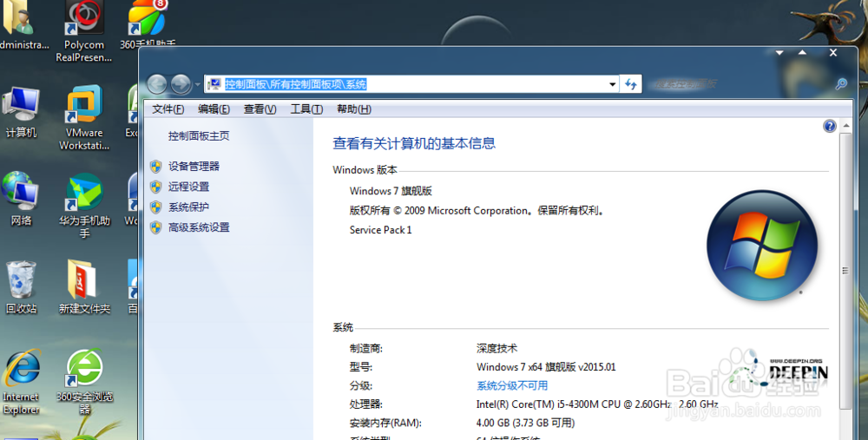Click the 系统分级不可用 link
This screenshot has width=868, height=440.
point(512,385)
